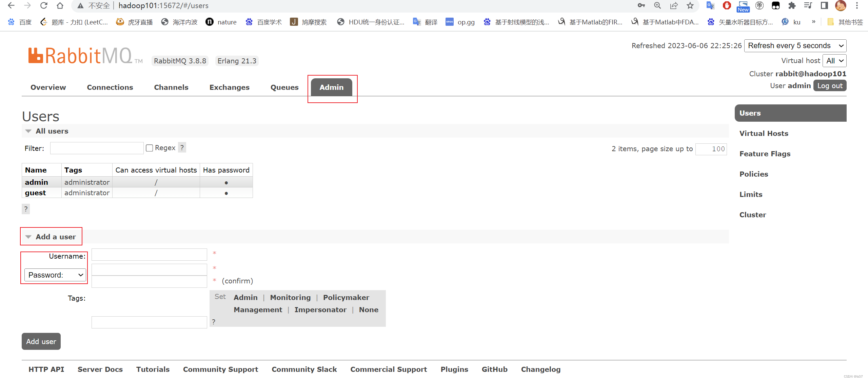Viewport: 868px width, 381px height.
Task: Click the help question mark next to Tags set
Action: (x=213, y=321)
